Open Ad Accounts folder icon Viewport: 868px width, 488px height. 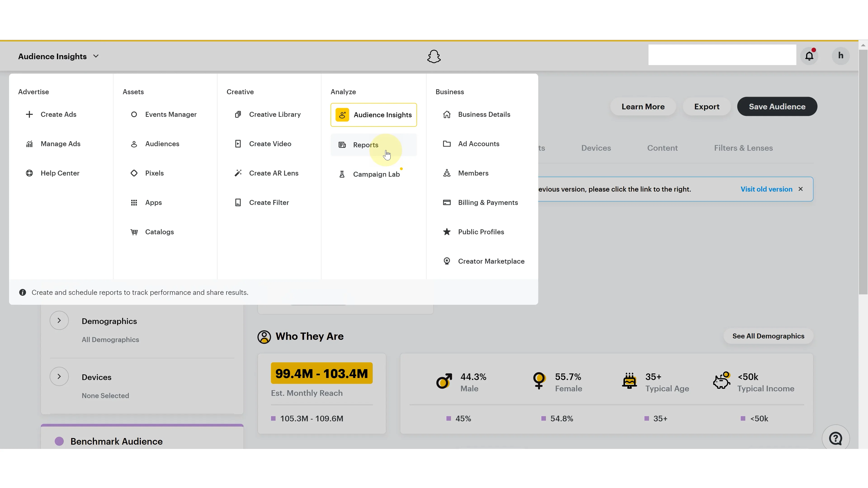(x=447, y=144)
